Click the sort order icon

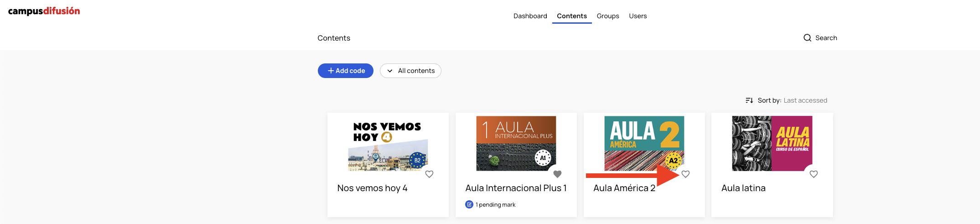749,100
